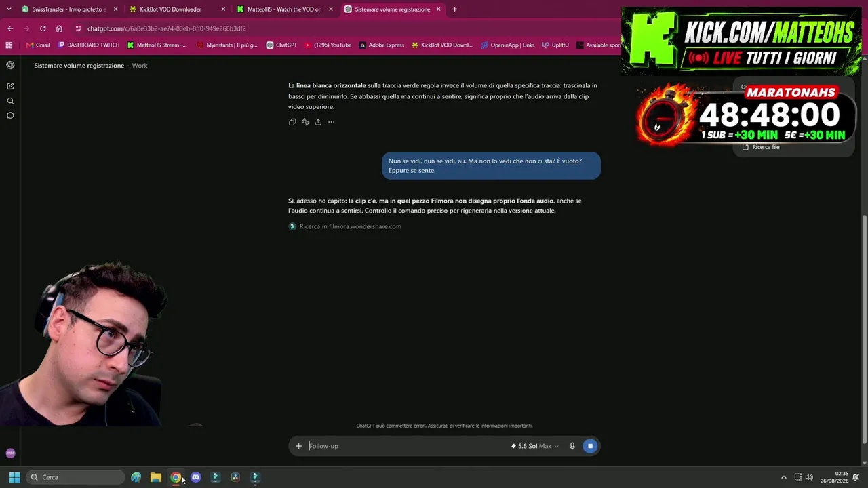This screenshot has height=488, width=868.
Task: Open the user profile avatar in the sidebar
Action: tap(10, 453)
